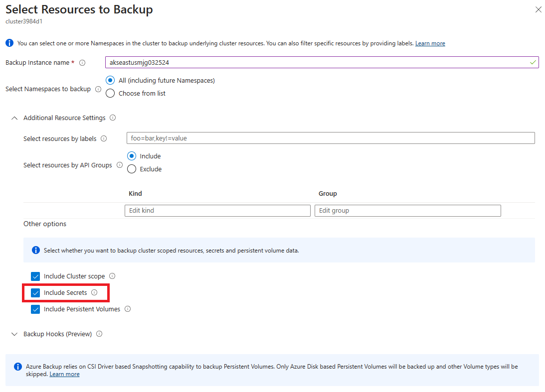This screenshot has height=392, width=545.
Task: Collapse the Additional Resource Settings section
Action: 14,118
